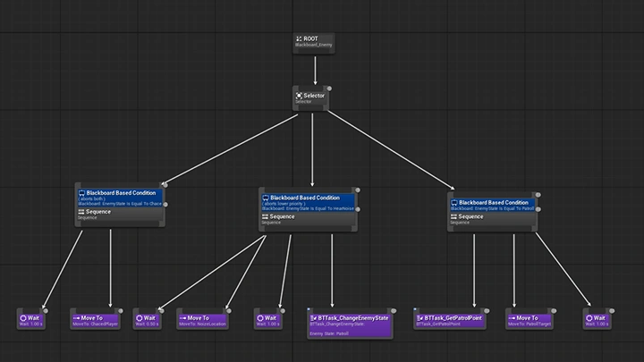Image resolution: width=644 pixels, height=362 pixels.
Task: Click clock icon of Wait 0.50 s node
Action: (140, 318)
